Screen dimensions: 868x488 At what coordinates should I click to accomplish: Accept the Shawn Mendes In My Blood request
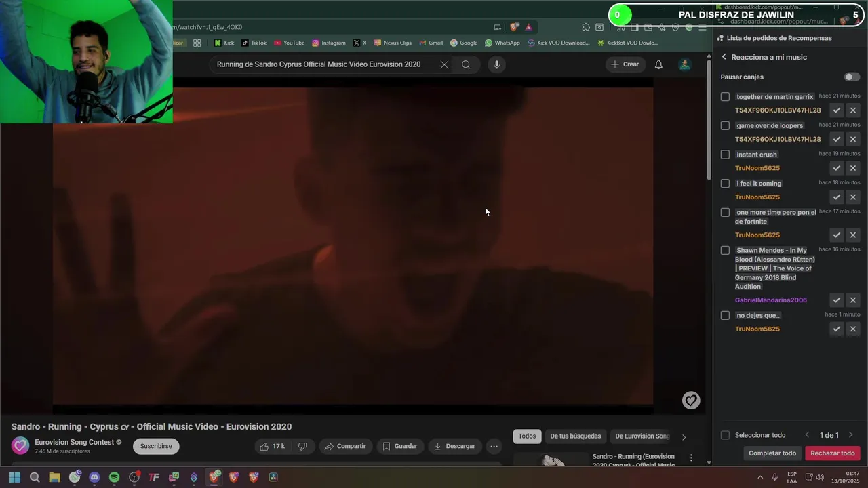pyautogui.click(x=837, y=300)
